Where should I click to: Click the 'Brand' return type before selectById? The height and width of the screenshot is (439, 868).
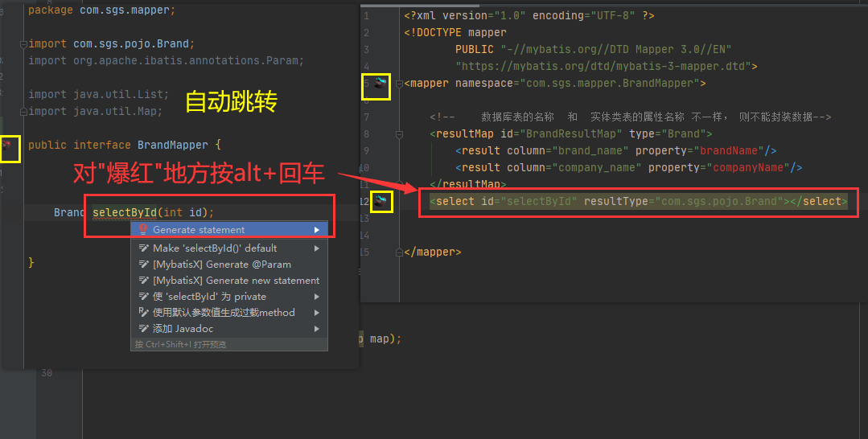pyautogui.click(x=69, y=212)
